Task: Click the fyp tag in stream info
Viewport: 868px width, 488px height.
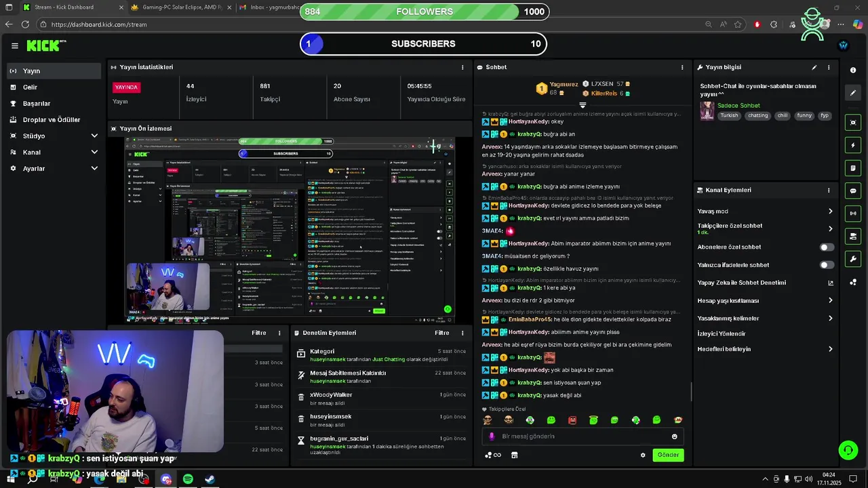Action: (x=825, y=115)
